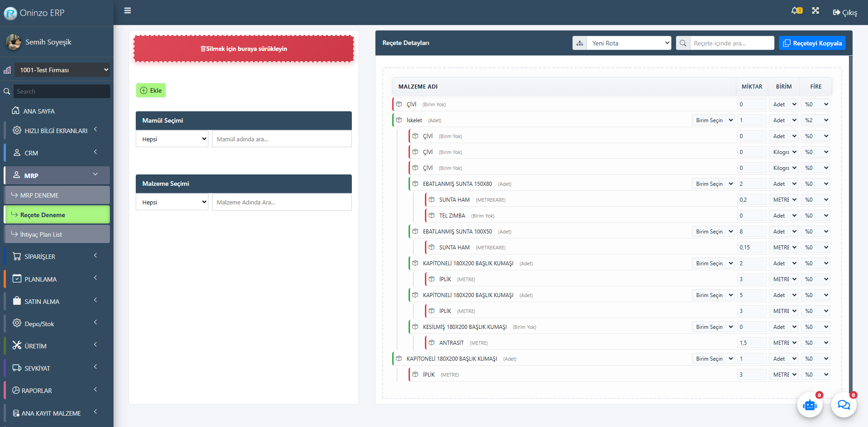Viewport: 868px width, 427px height.
Task: Select MRP DENEME submenu item
Action: 57,195
